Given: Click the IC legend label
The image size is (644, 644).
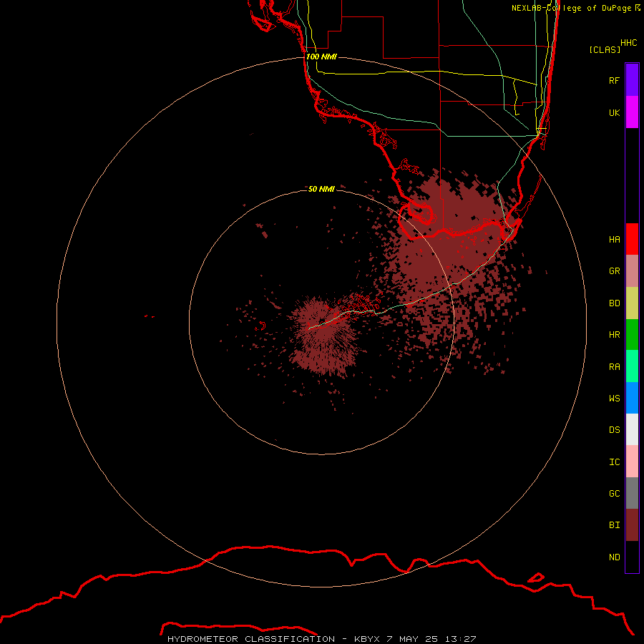Looking at the screenshot, I should (x=615, y=462).
